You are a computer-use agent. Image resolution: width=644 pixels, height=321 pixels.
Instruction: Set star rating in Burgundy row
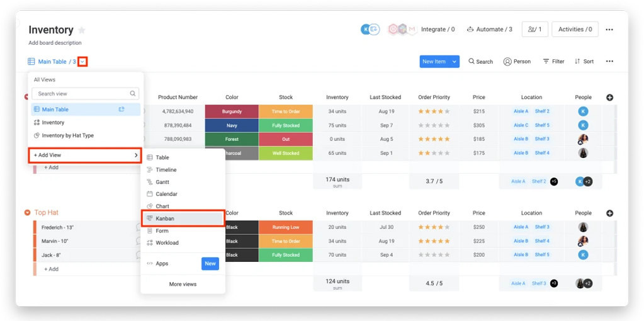(x=434, y=111)
